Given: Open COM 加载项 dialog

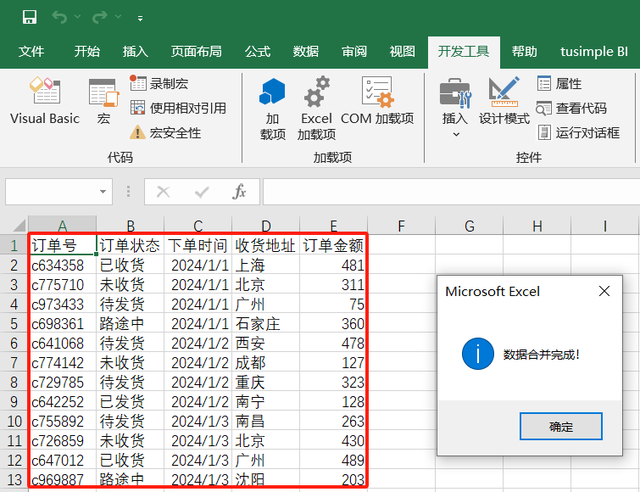Looking at the screenshot, I should click(x=377, y=101).
